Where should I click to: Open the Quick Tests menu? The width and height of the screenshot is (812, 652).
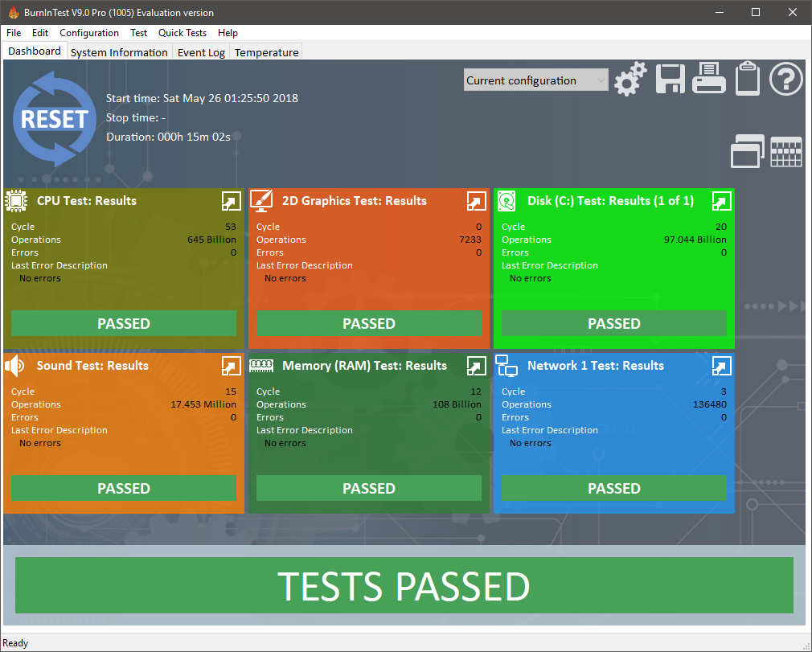[182, 33]
